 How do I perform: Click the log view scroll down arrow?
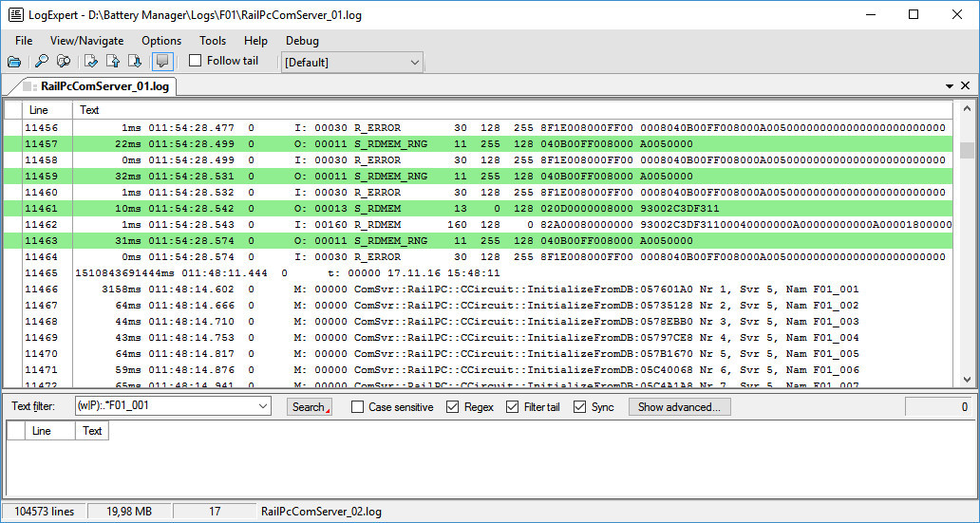tap(967, 380)
